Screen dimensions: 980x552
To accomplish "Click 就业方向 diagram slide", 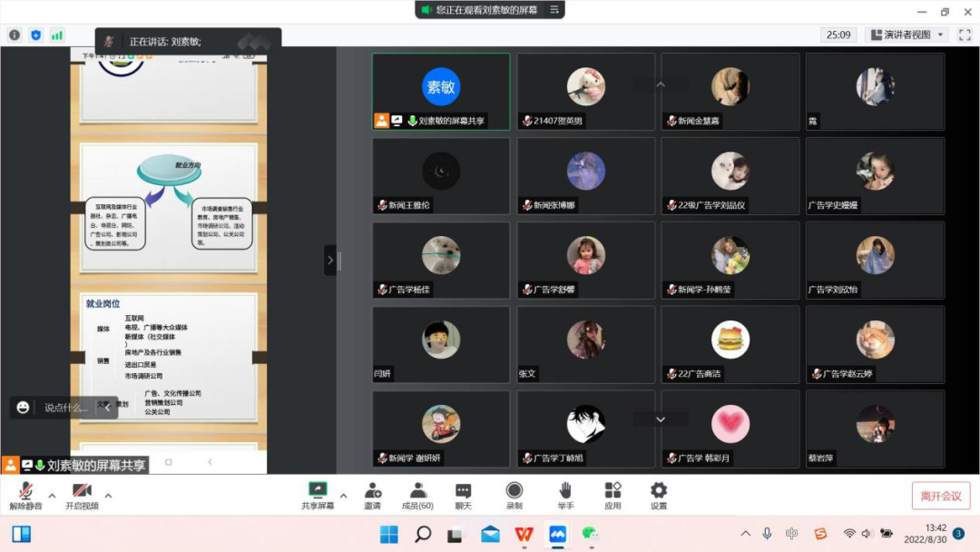I will tap(169, 208).
